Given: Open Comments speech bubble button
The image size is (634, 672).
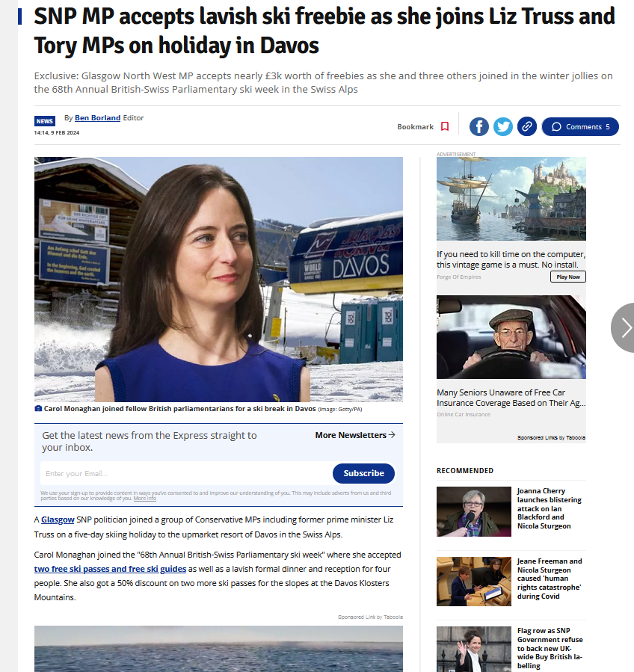Looking at the screenshot, I should (580, 127).
